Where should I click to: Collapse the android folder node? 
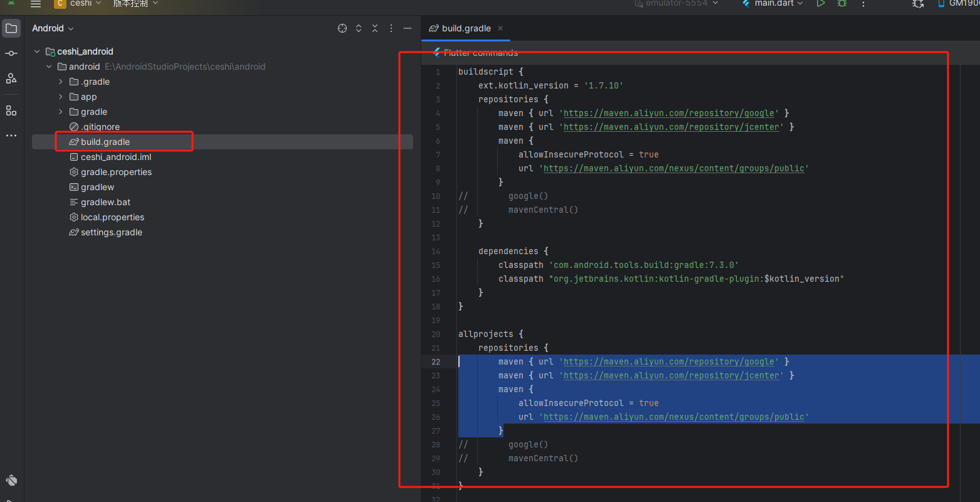click(49, 67)
